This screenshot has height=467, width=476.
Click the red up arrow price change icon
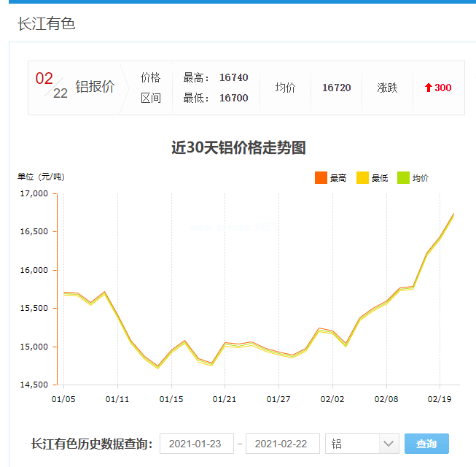[x=429, y=88]
